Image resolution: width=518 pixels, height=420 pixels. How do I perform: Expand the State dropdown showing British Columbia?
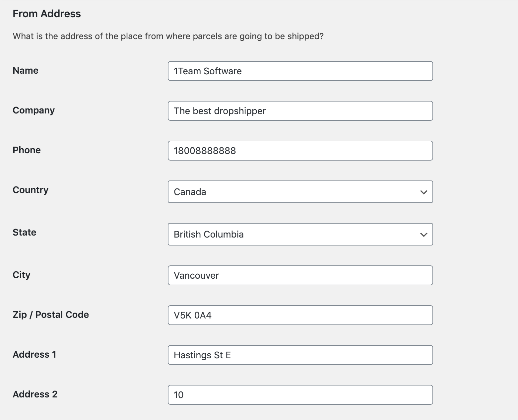click(x=300, y=234)
